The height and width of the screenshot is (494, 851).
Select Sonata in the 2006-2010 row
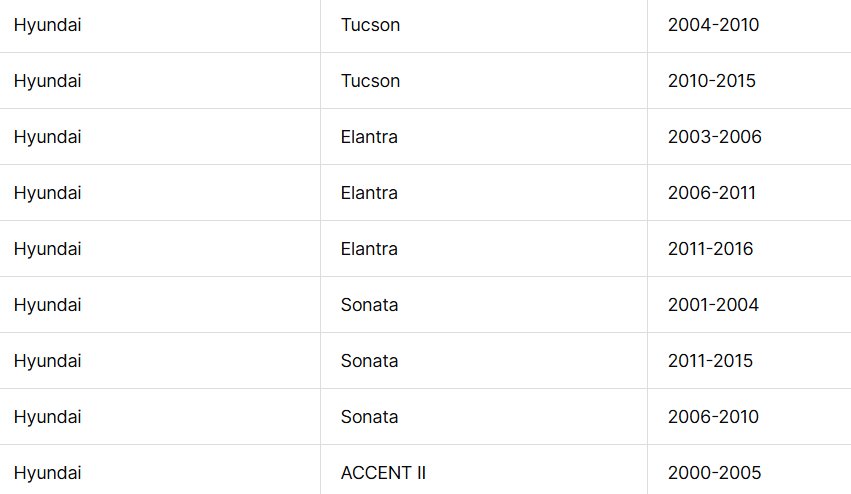coord(369,417)
